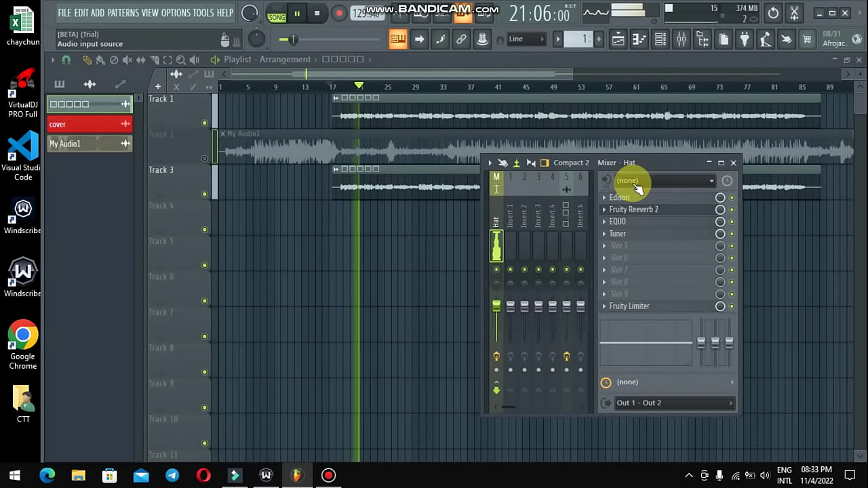Open the mixer input (none) dropdown
This screenshot has width=868, height=488.
(663, 181)
